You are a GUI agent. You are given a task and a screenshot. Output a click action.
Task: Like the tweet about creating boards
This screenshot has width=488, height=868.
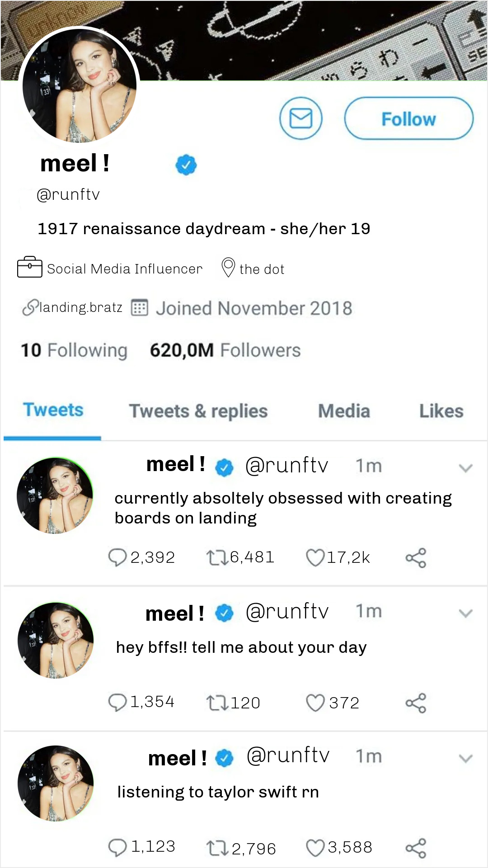pos(315,557)
